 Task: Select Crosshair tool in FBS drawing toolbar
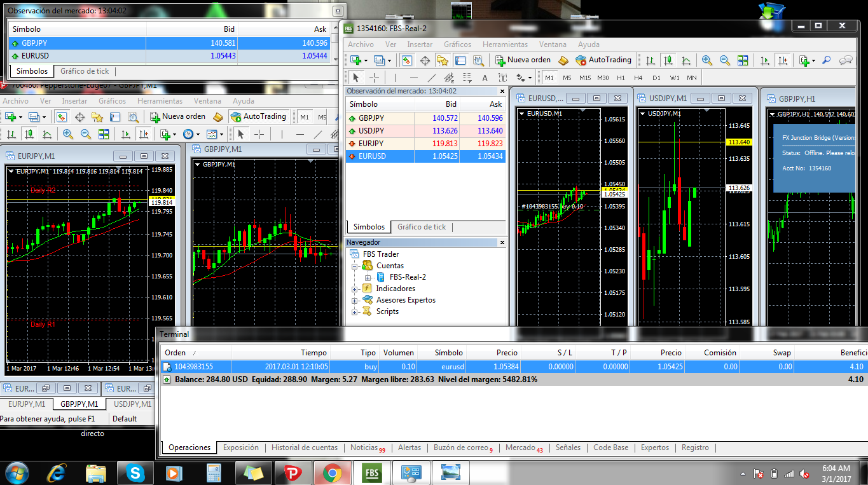click(x=375, y=78)
